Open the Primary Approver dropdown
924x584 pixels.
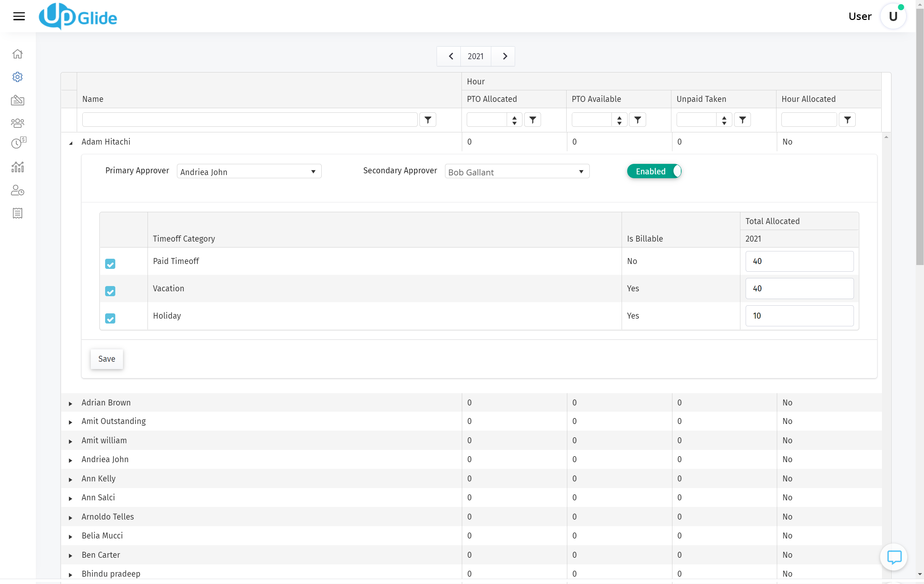[x=249, y=172]
